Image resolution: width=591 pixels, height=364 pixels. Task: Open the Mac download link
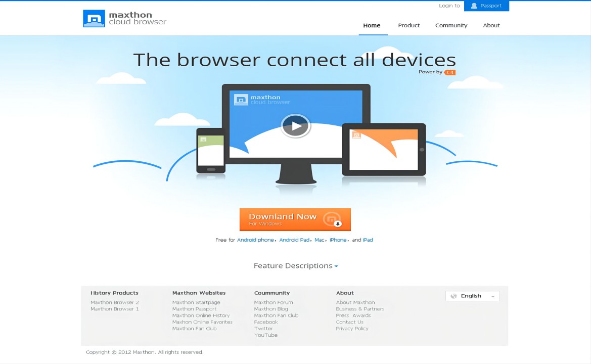tap(319, 240)
